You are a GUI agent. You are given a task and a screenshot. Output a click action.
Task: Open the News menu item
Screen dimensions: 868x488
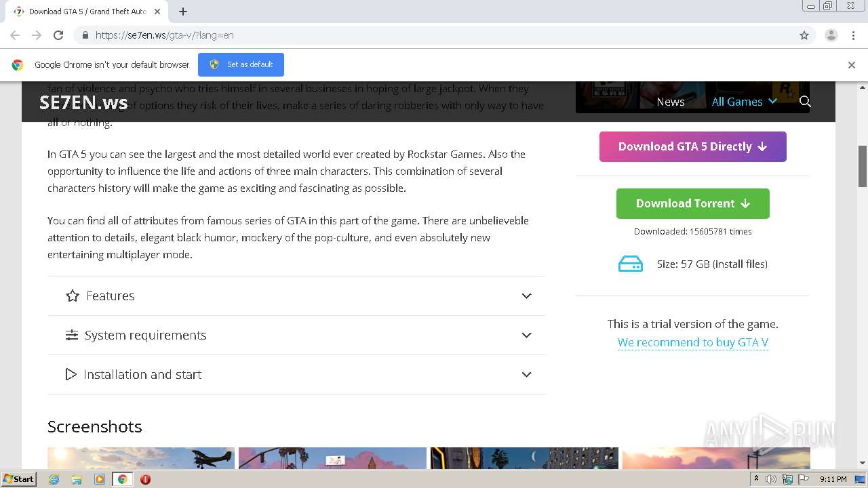pyautogui.click(x=671, y=102)
